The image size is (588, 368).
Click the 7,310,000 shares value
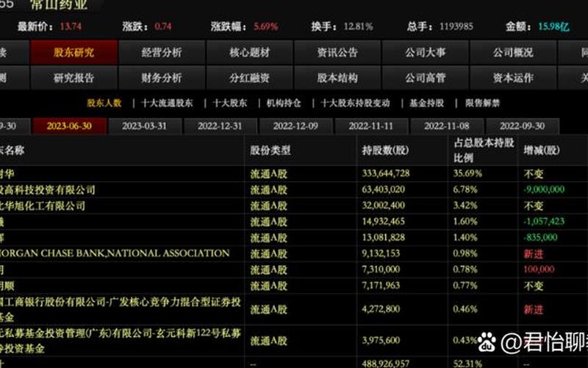pyautogui.click(x=381, y=269)
